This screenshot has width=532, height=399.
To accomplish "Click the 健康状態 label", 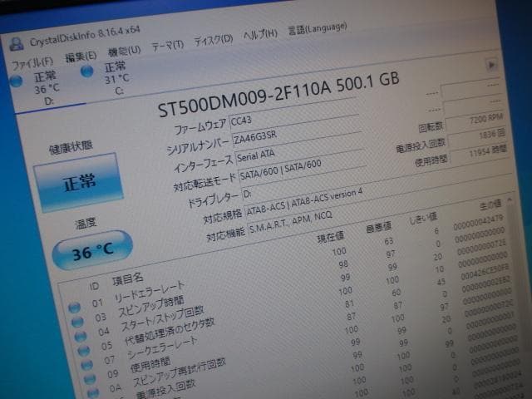I will tap(71, 147).
